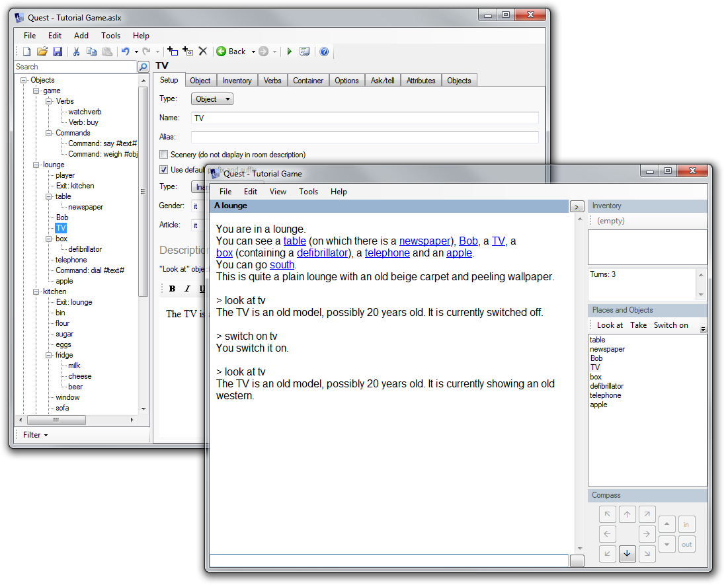Click the Switch on verb button
Viewport: 728px width, 585px height.
671,325
